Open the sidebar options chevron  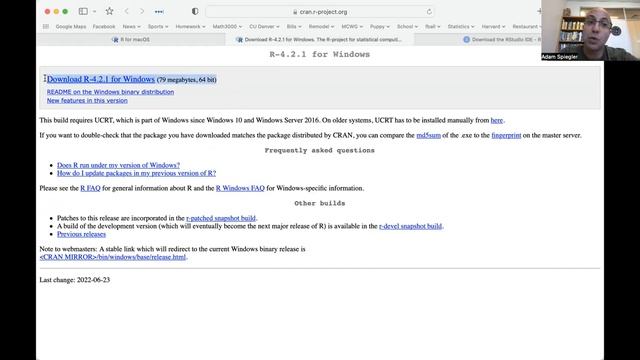[x=94, y=11]
